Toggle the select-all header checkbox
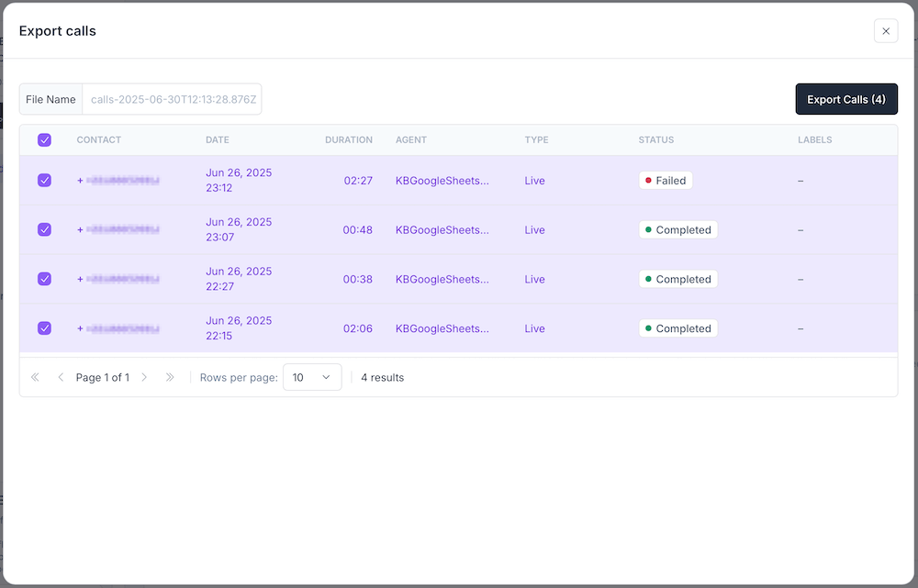 tap(44, 140)
